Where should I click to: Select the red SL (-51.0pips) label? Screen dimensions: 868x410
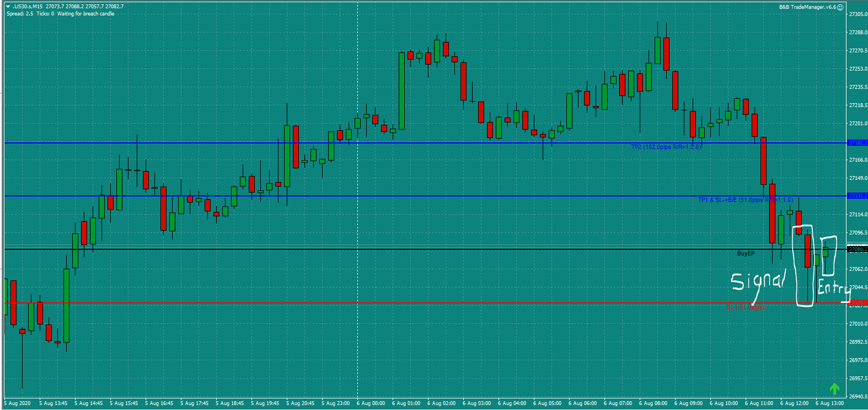[x=746, y=307]
